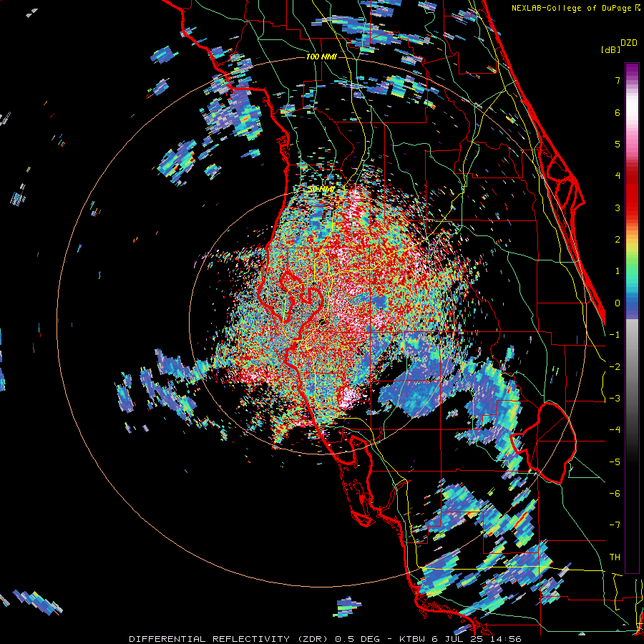The width and height of the screenshot is (644, 644).
Task: Click the TH threshold label
Action: 615,557
